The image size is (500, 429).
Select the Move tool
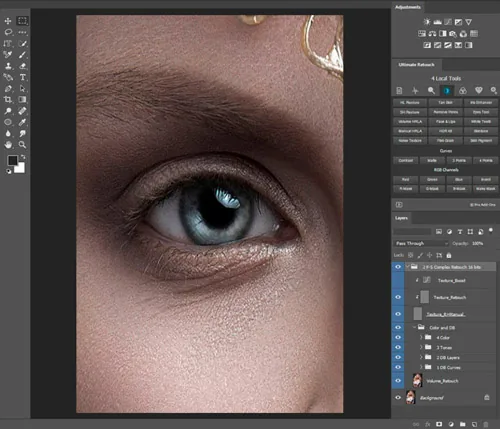coord(8,21)
